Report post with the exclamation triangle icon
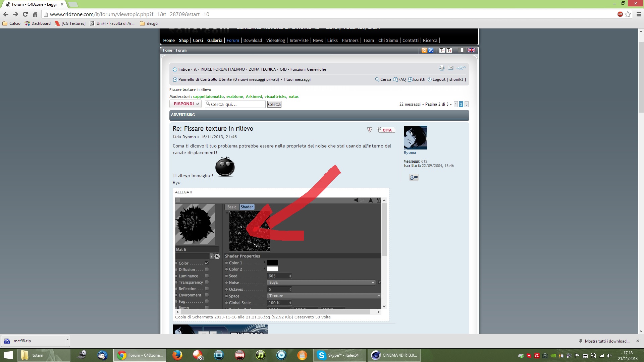 click(369, 130)
